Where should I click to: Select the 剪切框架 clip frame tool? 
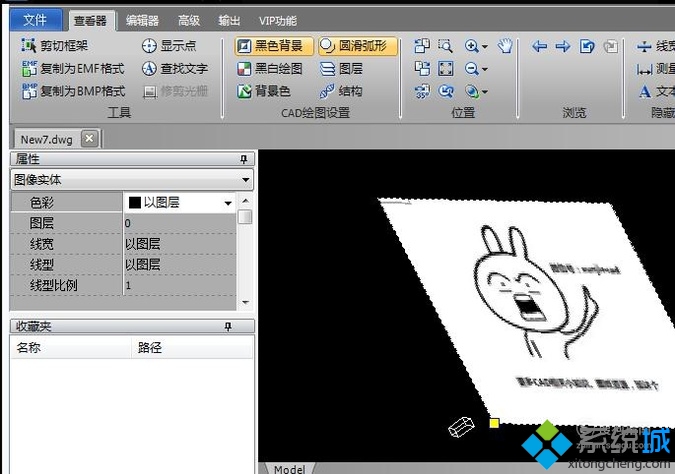coord(55,46)
